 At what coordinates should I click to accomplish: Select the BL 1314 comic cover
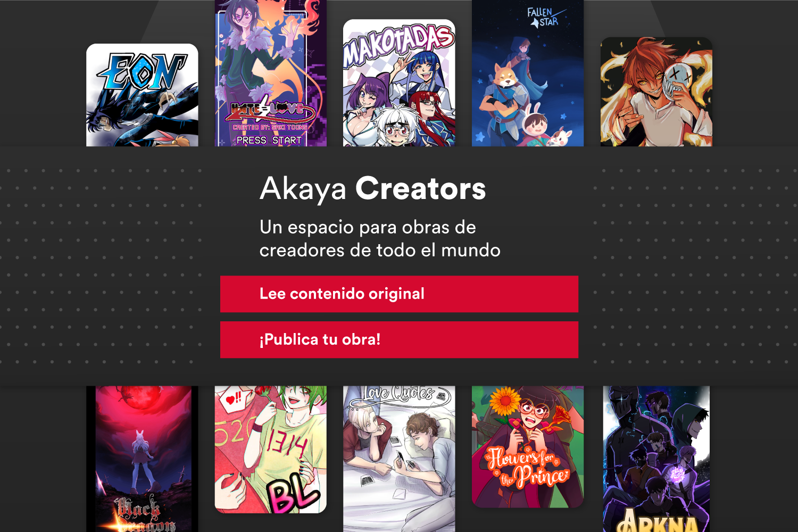click(x=270, y=450)
